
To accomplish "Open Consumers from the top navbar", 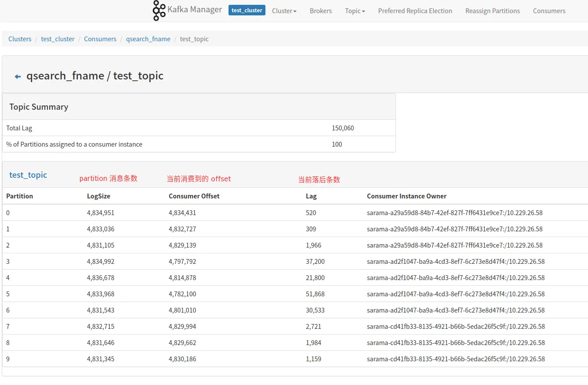I will tap(549, 11).
